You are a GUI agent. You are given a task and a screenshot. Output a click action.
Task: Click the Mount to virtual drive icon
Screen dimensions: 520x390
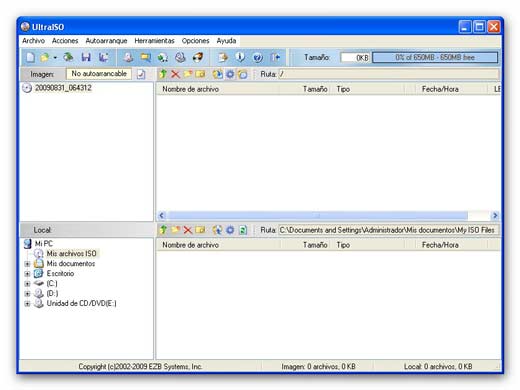click(180, 57)
